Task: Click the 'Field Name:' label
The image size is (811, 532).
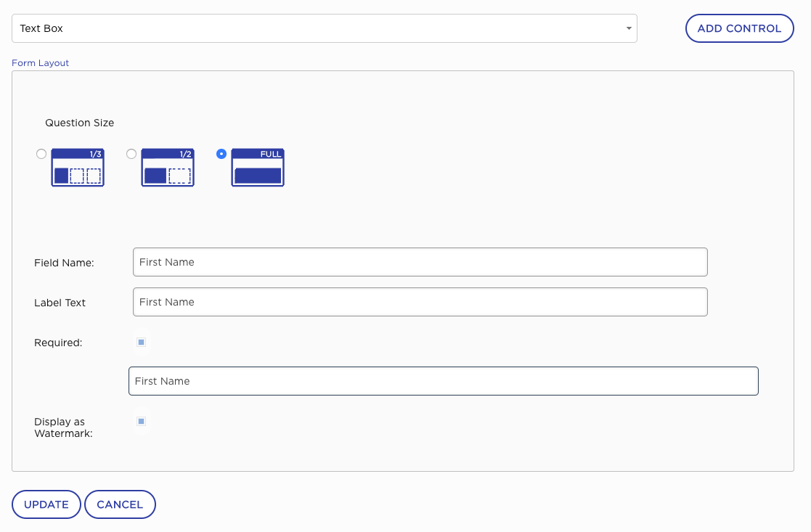Action: pyautogui.click(x=64, y=263)
